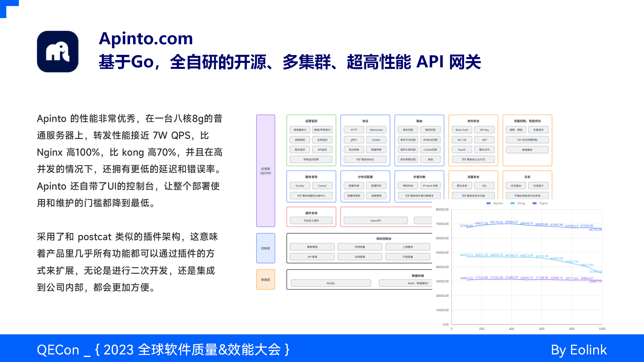Click the orange 数据层 layer block

click(x=266, y=280)
